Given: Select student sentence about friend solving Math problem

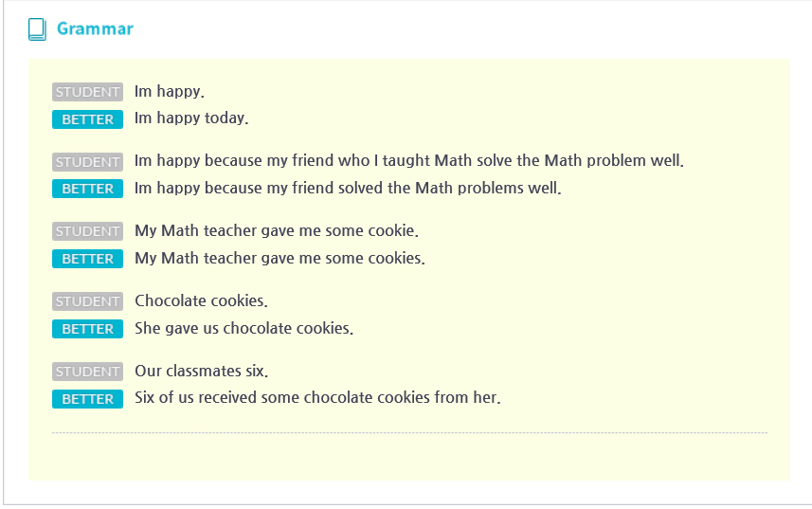Looking at the screenshot, I should (x=408, y=161).
